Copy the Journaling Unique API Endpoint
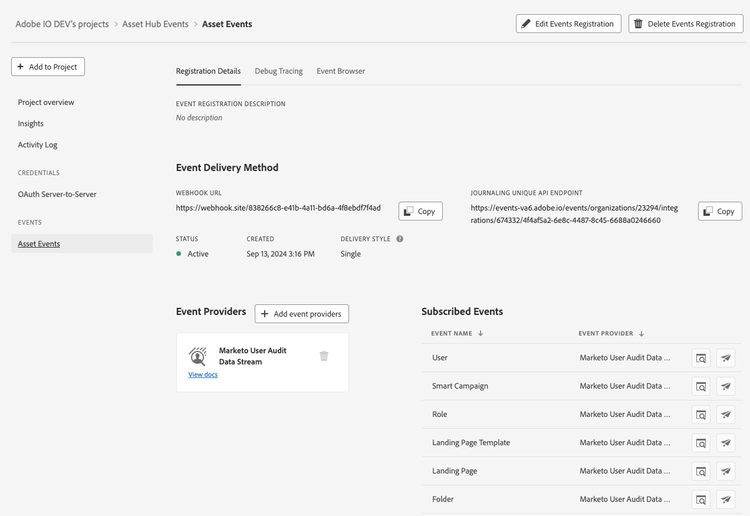The width and height of the screenshot is (750, 516). pyautogui.click(x=720, y=211)
